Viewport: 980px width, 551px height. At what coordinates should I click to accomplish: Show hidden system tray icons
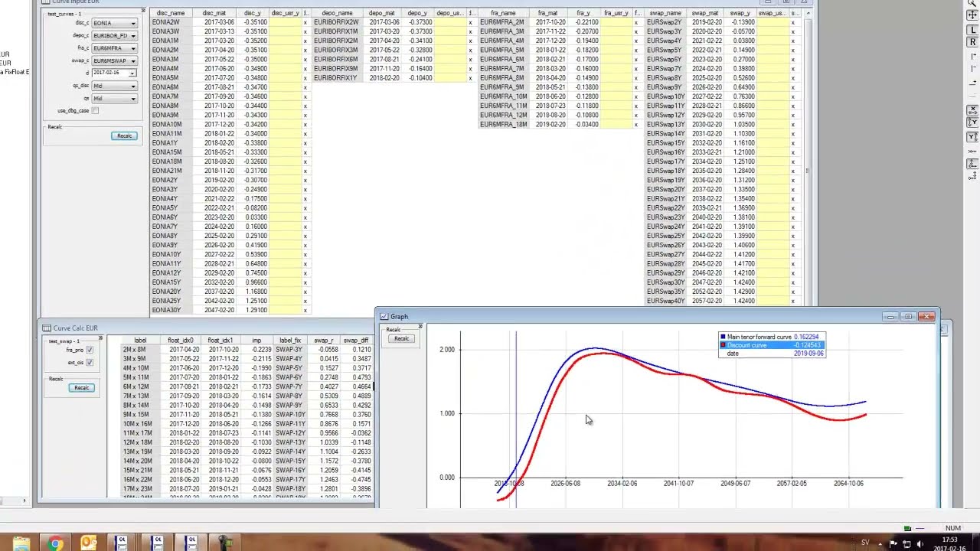[880, 543]
